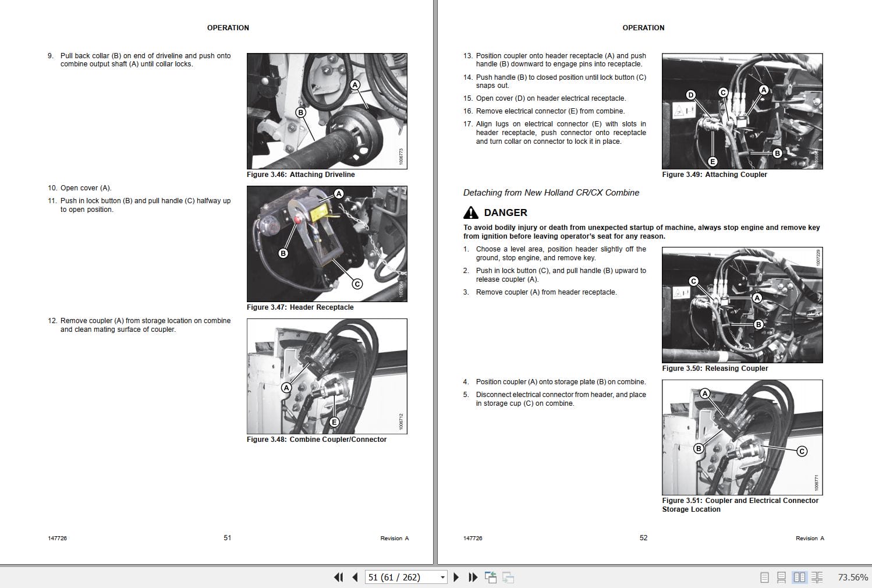Click Figure 3.48 Combine Coupler/Connector image
Viewport: 872px width, 588px height.
pos(327,376)
